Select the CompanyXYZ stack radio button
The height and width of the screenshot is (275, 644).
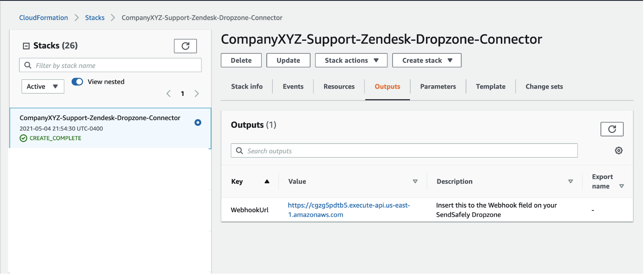click(x=198, y=122)
